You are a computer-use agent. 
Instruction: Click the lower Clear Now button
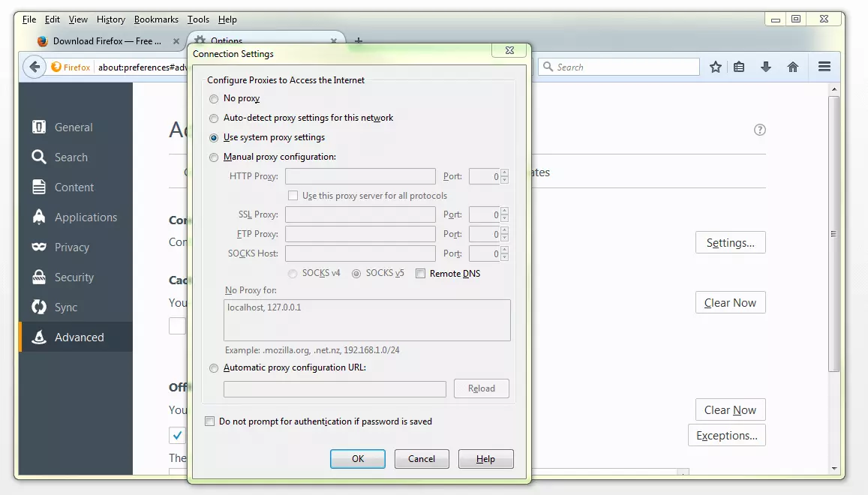pos(730,409)
